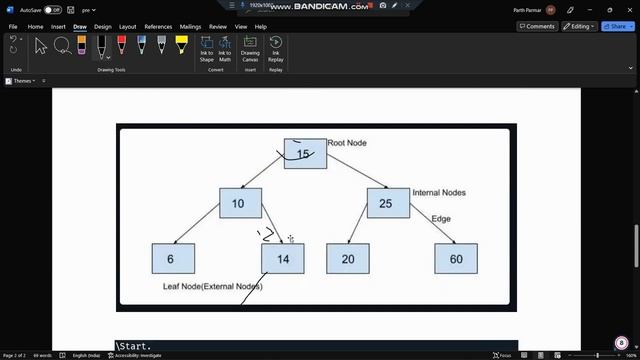Switch to the References tab
Screen dimensions: 640x360
[158, 27]
